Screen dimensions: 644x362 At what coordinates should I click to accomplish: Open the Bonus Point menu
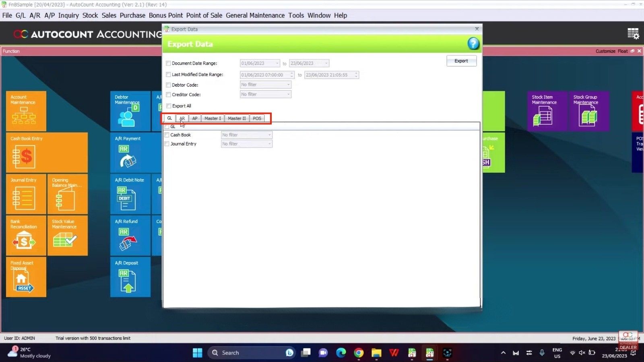(x=166, y=15)
